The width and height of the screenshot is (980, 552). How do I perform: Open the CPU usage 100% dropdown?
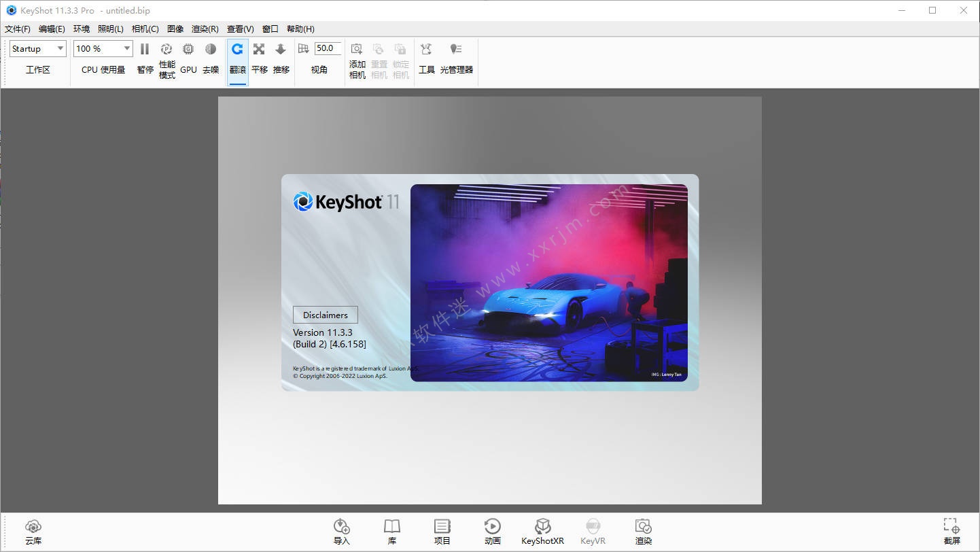[103, 48]
